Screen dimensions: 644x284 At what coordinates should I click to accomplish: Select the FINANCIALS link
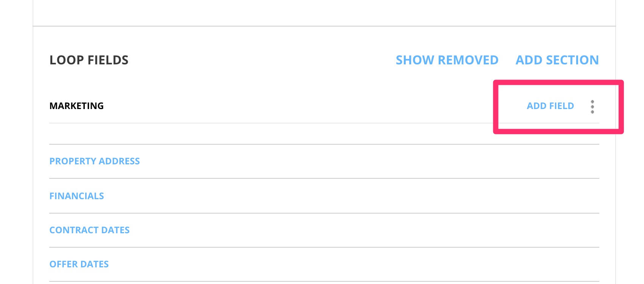[77, 196]
